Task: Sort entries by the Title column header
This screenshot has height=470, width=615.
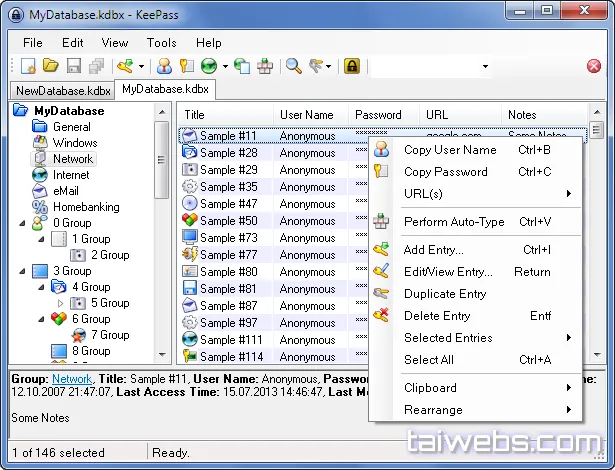Action: [x=226, y=115]
